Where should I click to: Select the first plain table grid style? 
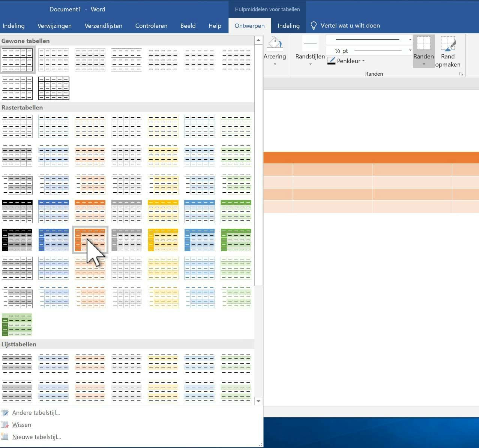tap(17, 60)
